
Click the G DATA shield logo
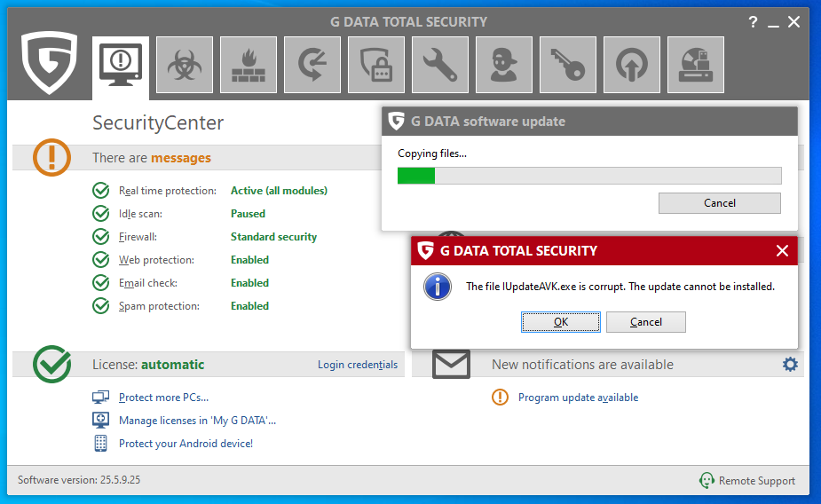tap(49, 62)
